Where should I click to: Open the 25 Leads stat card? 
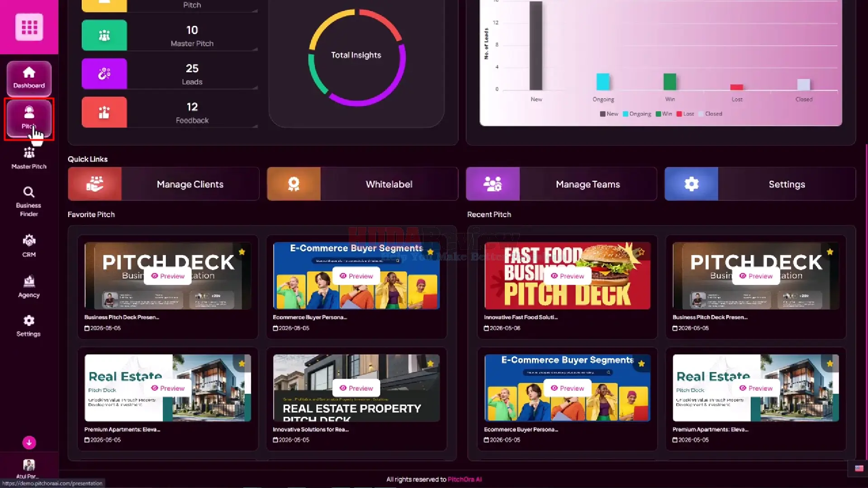(170, 74)
